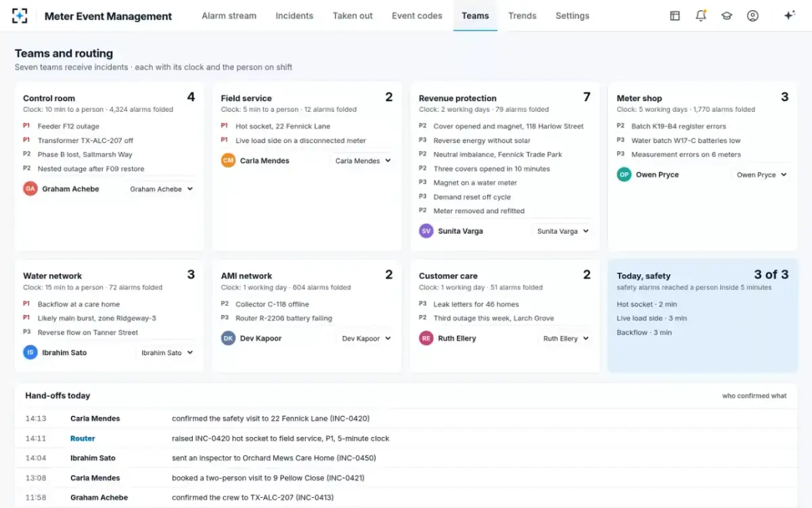Screen dimensions: 812x508
Task: Select 'Phase B lost, Saltmarsh Way'
Action: 85,154
